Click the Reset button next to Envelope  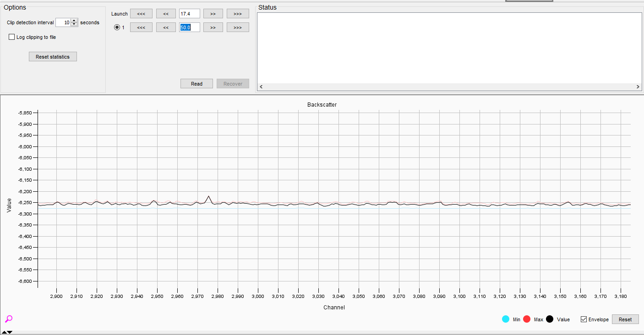pos(625,319)
